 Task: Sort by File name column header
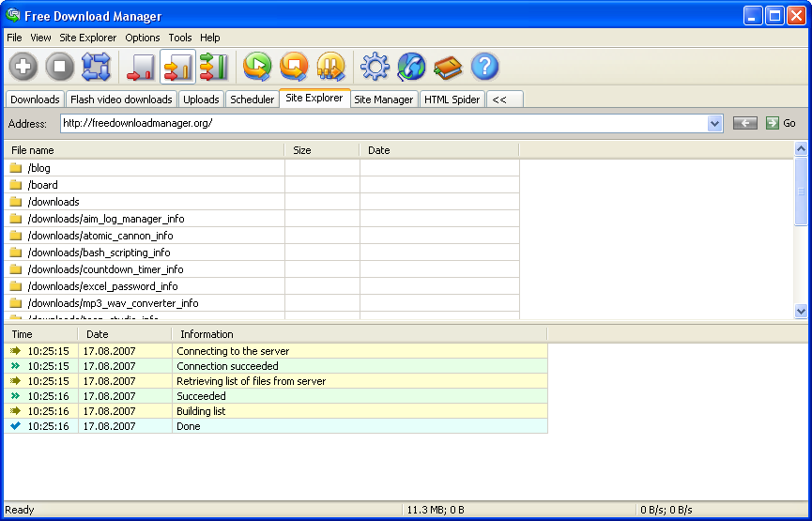[145, 150]
